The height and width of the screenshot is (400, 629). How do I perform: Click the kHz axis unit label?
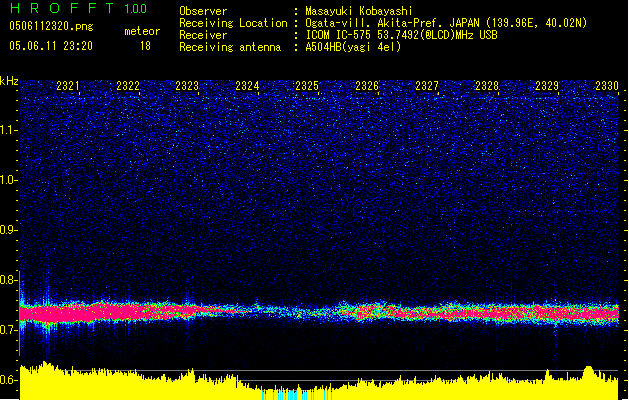9,81
